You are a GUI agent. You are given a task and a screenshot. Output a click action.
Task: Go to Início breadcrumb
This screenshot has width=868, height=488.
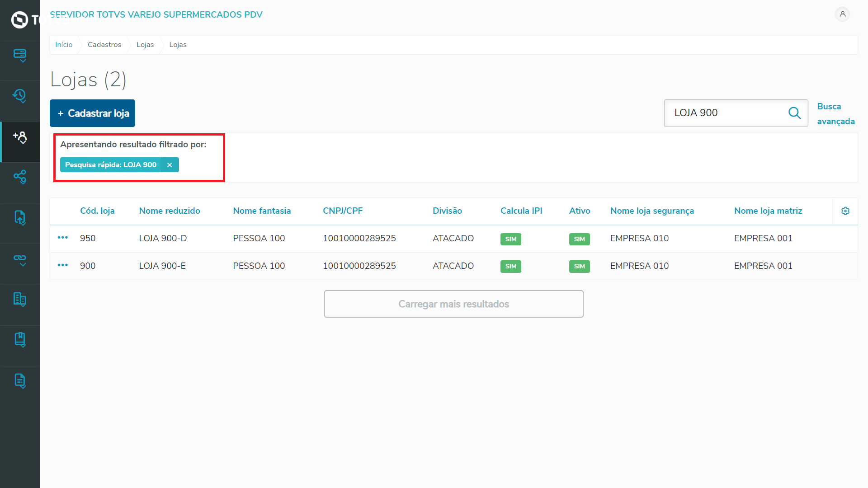coord(64,45)
